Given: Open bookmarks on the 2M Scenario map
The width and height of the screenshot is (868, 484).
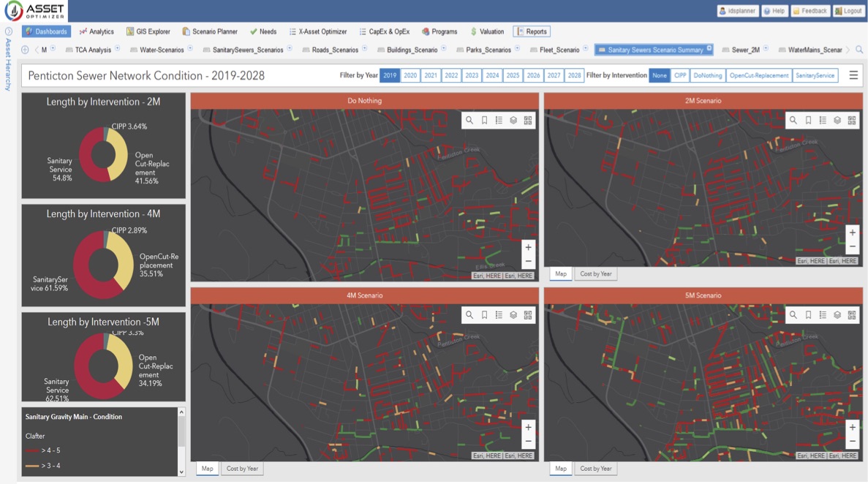Looking at the screenshot, I should pos(808,121).
